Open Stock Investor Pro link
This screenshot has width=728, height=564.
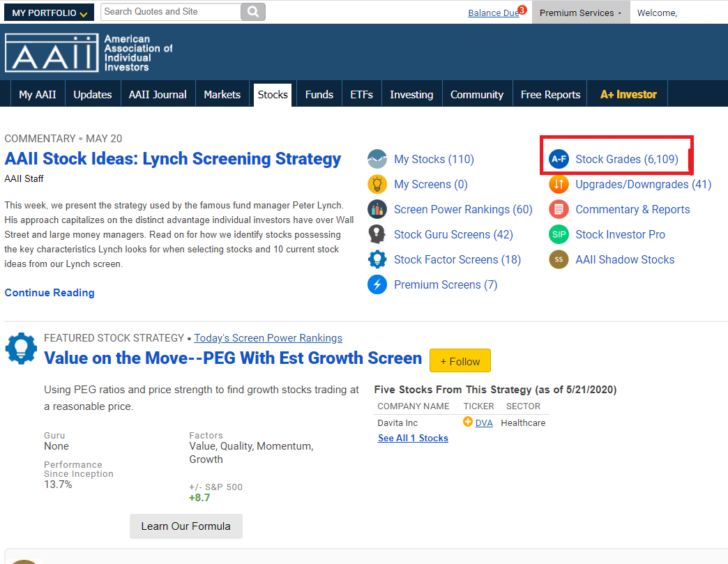coord(620,234)
